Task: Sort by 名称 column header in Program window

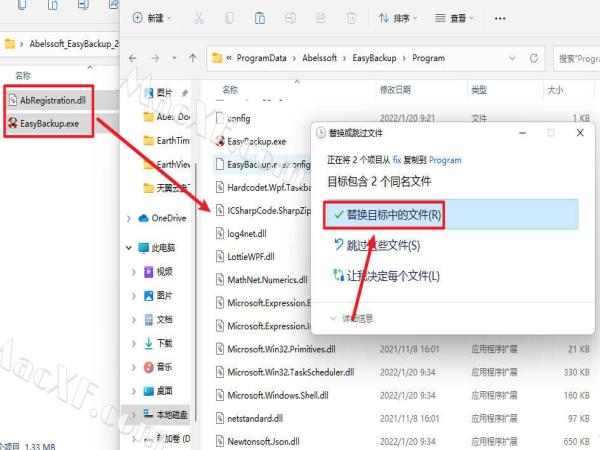Action: coord(230,90)
